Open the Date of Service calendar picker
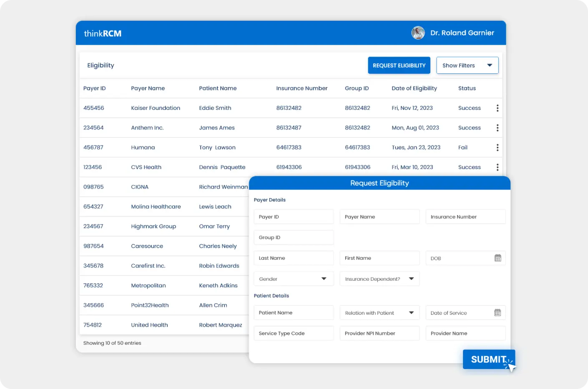The image size is (588, 389). (x=498, y=312)
